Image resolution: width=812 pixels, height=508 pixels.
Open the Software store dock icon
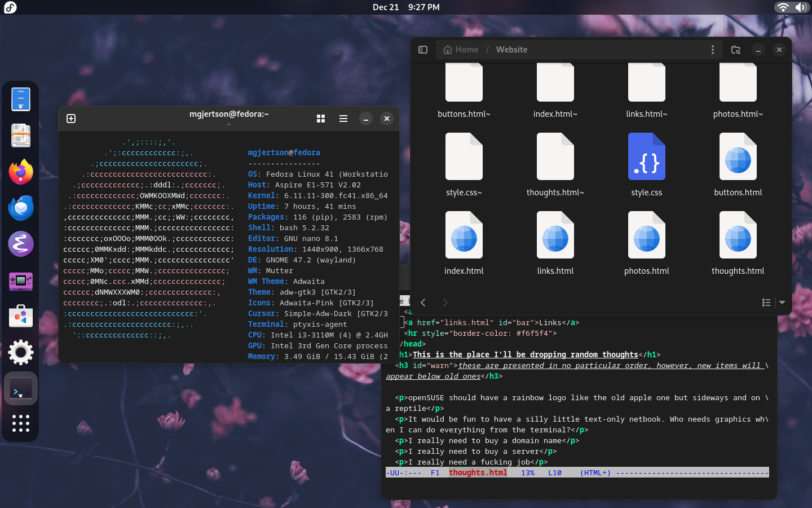(21, 316)
